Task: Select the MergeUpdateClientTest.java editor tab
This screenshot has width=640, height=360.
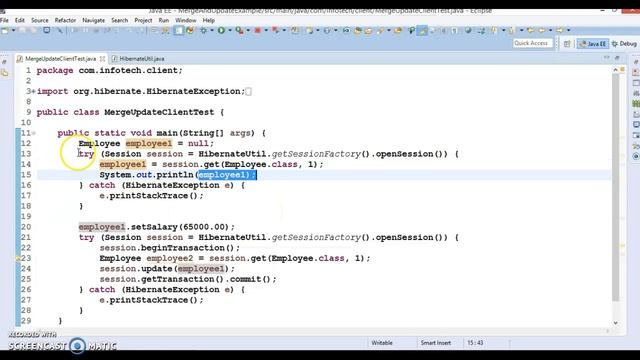Action: (x=60, y=59)
